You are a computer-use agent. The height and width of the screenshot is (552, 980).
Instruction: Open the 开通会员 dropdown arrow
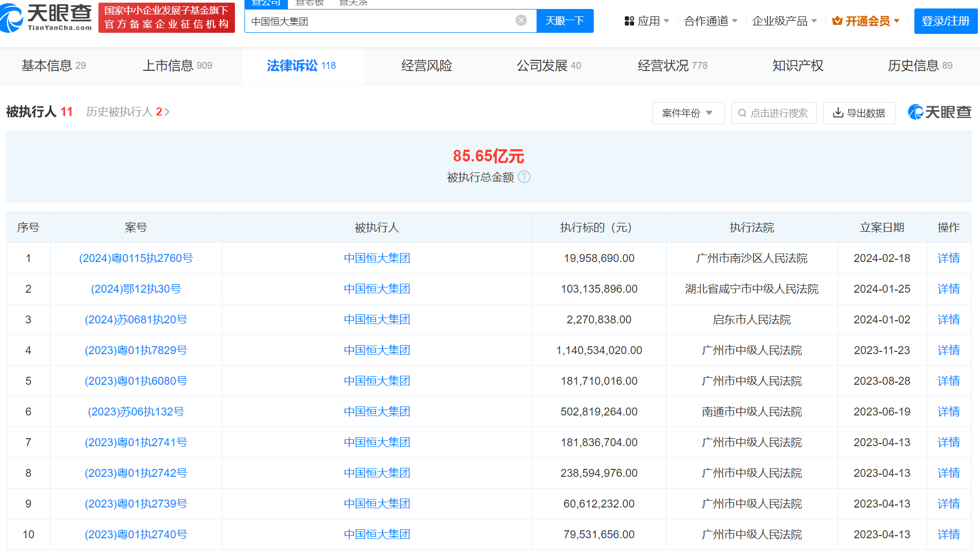coord(897,21)
